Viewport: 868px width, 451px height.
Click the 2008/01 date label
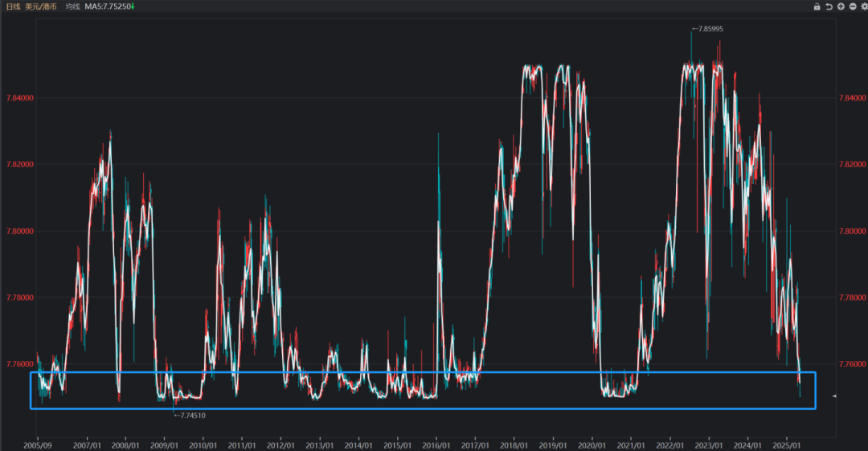click(x=125, y=445)
